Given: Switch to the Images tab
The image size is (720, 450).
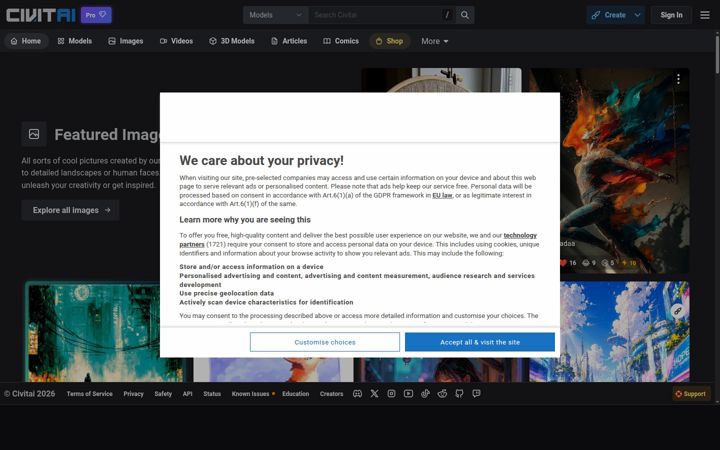Looking at the screenshot, I should coord(125,41).
